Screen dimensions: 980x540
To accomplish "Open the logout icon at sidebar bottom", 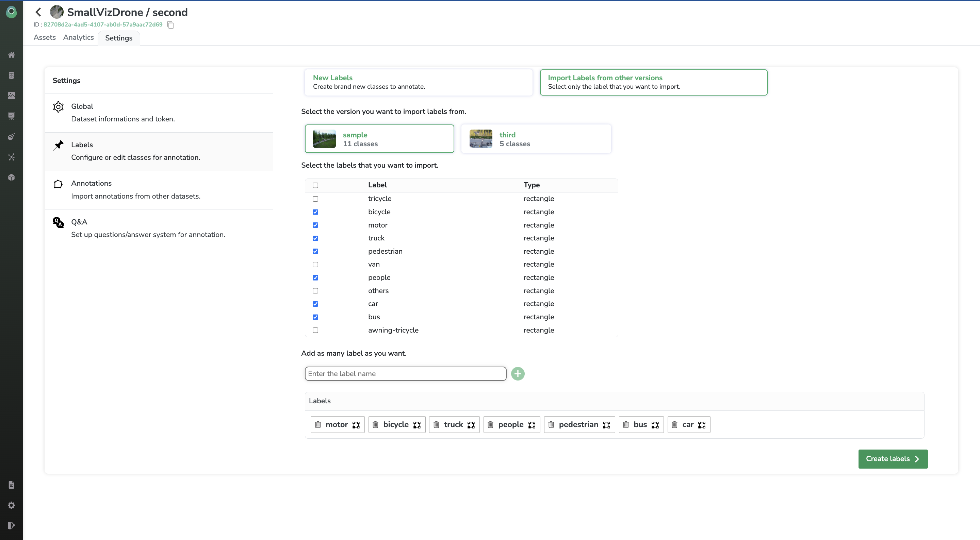I will pos(12,525).
